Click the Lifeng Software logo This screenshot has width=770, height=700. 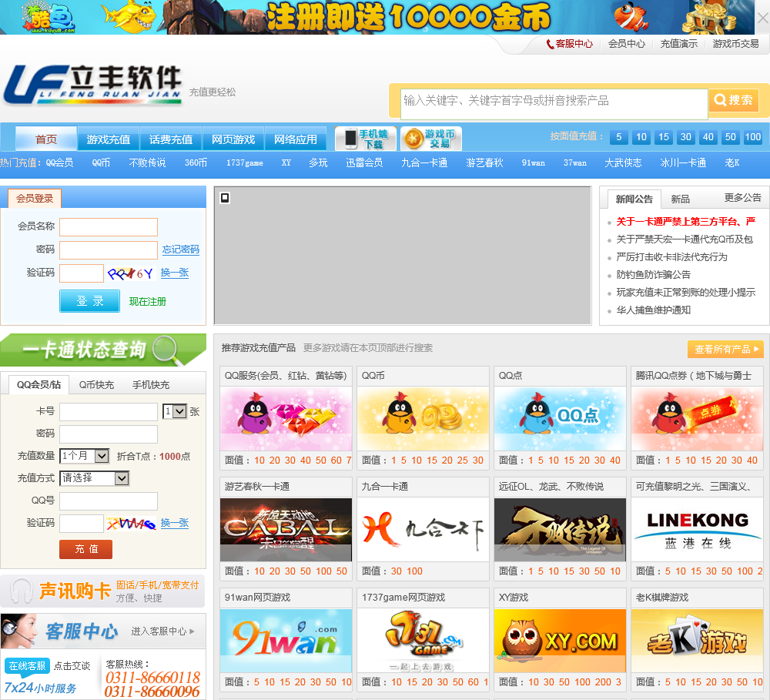pos(93,85)
